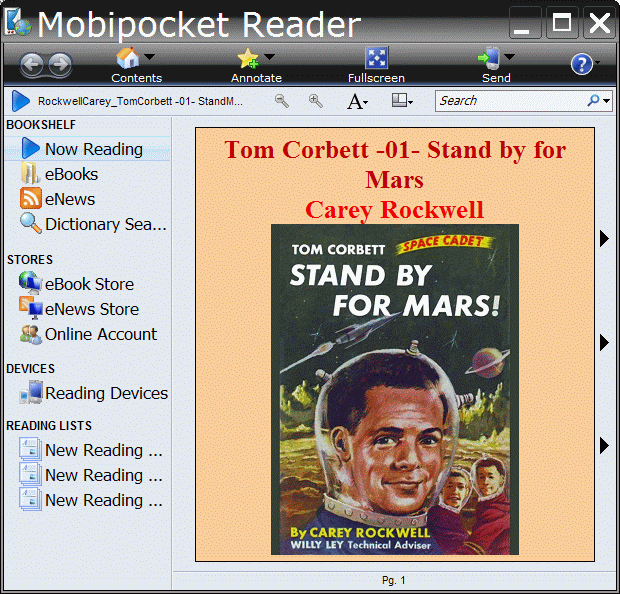Click the Send to device icon
Image resolution: width=620 pixels, height=594 pixels.
coord(489,58)
